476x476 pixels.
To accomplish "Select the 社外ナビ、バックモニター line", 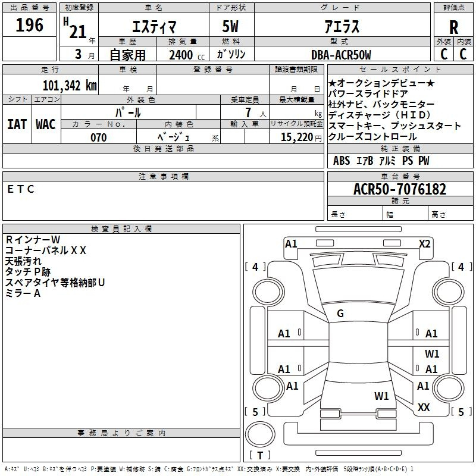I will (x=381, y=105).
